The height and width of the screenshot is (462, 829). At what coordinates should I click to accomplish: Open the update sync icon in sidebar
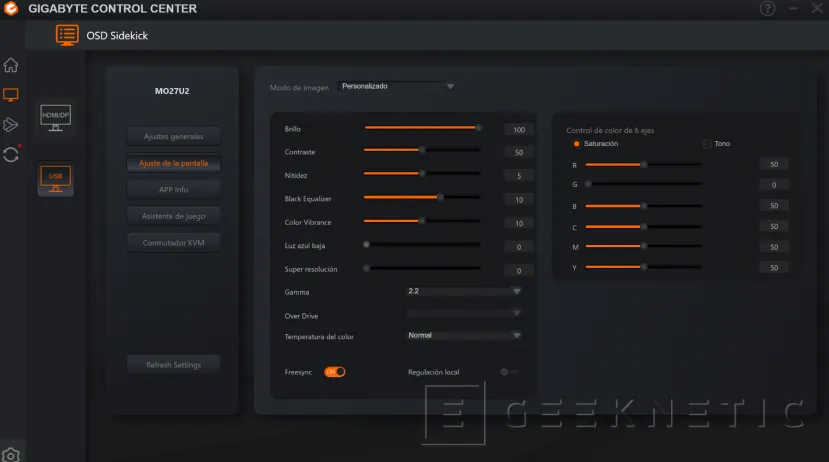pyautogui.click(x=11, y=154)
